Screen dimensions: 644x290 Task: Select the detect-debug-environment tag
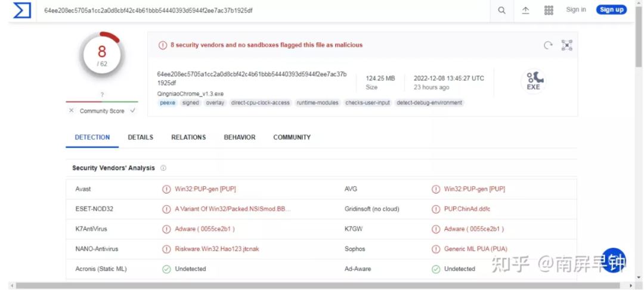(x=429, y=103)
